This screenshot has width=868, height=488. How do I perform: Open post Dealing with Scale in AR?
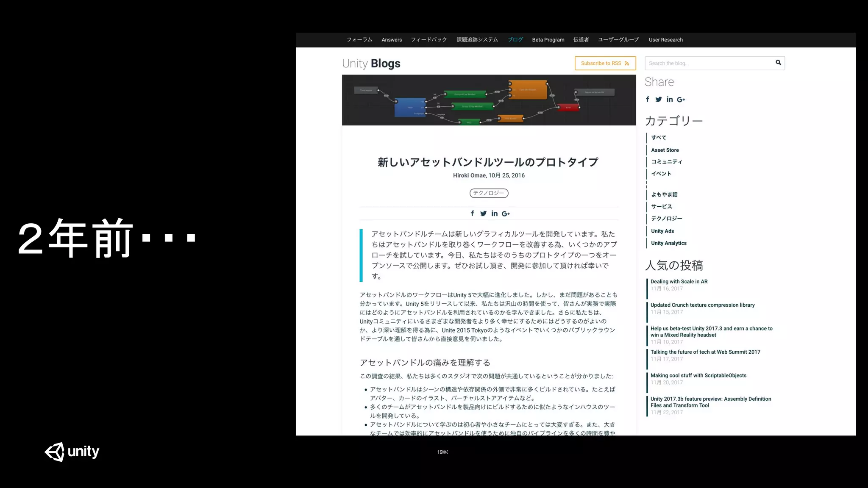click(679, 281)
